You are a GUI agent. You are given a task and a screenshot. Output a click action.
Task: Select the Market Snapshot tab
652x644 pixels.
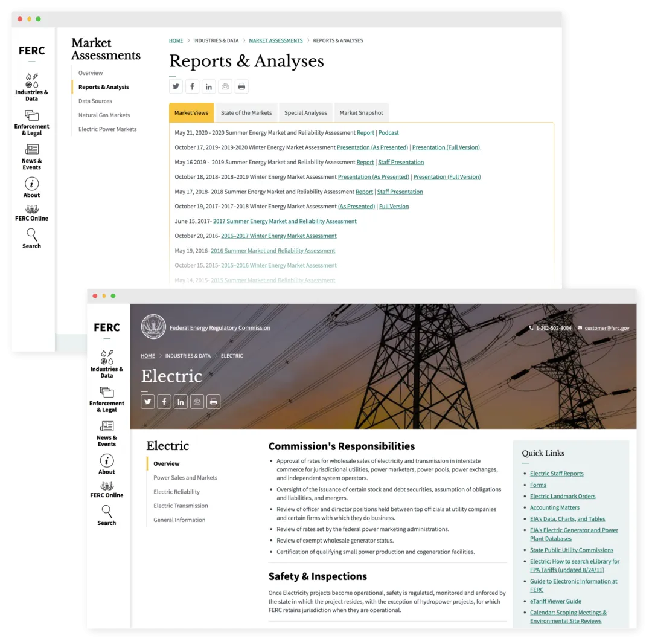pyautogui.click(x=361, y=113)
